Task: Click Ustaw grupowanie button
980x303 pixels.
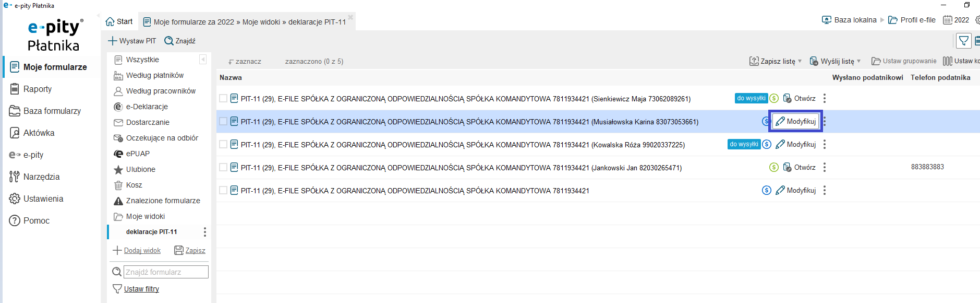Action: [904, 61]
